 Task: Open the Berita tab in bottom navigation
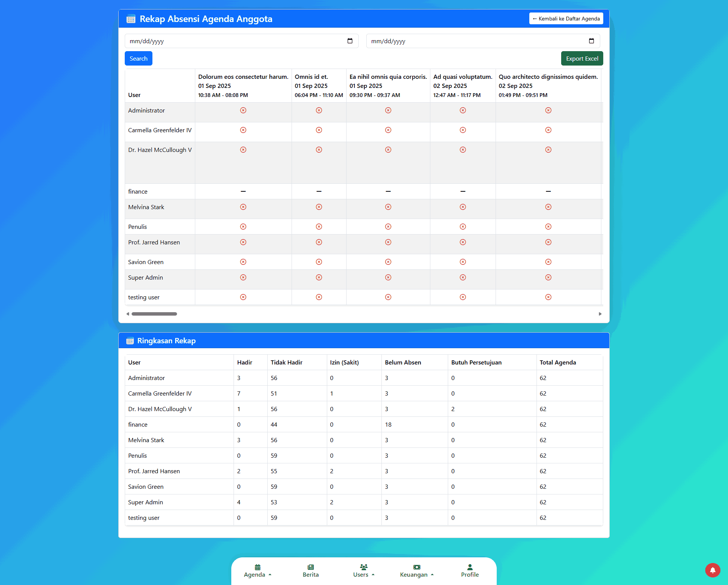click(x=311, y=570)
